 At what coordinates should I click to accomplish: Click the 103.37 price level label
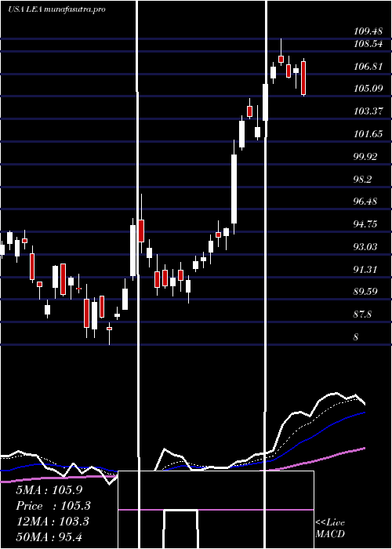coord(368,111)
